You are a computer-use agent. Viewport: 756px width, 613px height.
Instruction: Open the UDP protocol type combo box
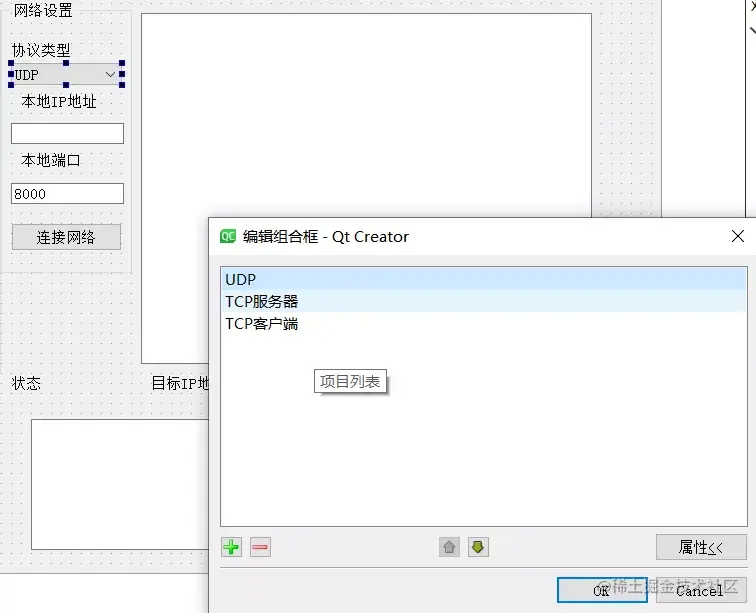coord(66,75)
